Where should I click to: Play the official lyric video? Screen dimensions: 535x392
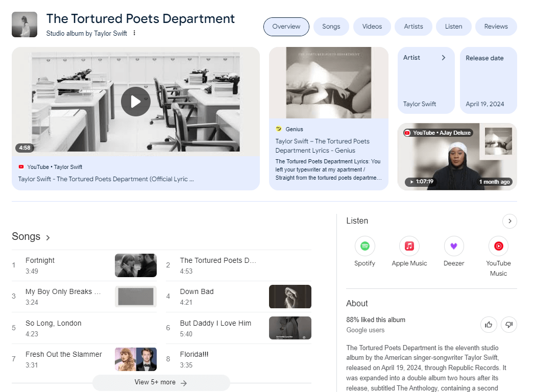135,101
